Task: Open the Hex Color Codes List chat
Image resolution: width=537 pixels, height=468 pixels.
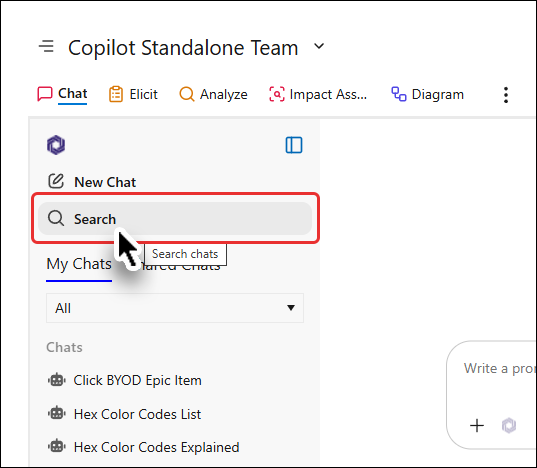Action: [x=124, y=414]
